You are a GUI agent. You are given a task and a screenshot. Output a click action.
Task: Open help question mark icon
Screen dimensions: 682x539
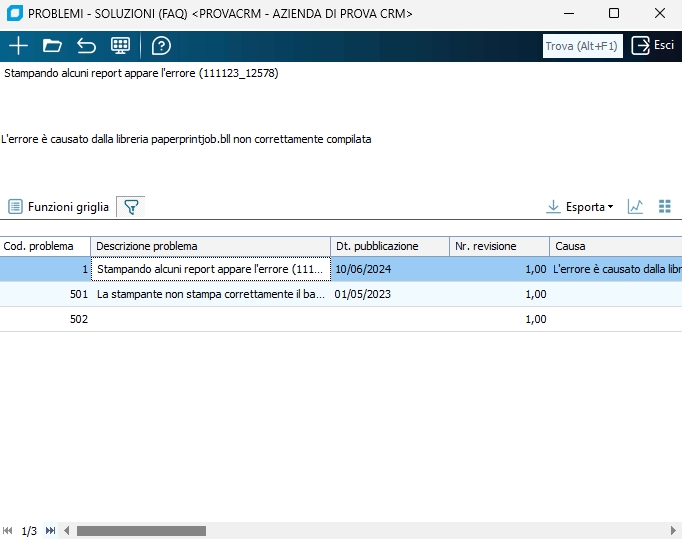[x=161, y=46]
